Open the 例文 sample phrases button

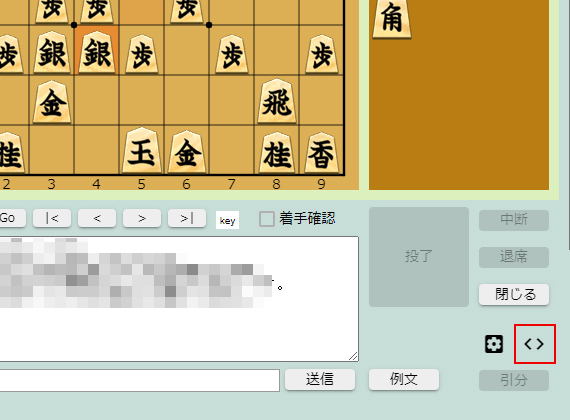(404, 380)
